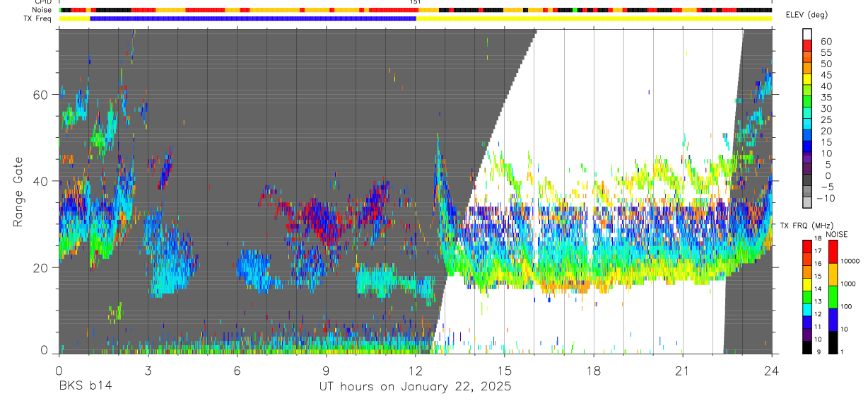Click the 'BKS b14' radar label

click(x=85, y=386)
